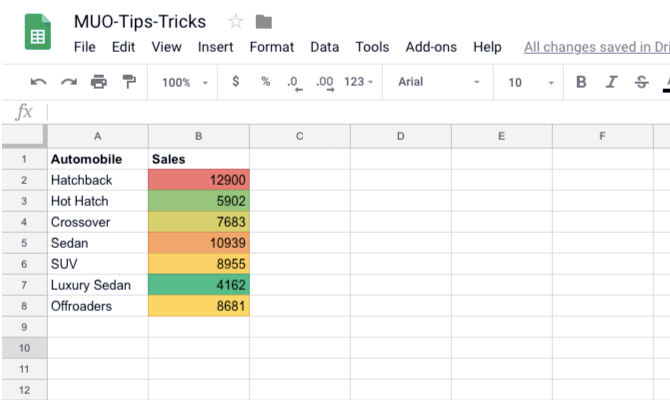Open the Add-ons menu
The height and width of the screenshot is (400, 670).
click(x=431, y=47)
